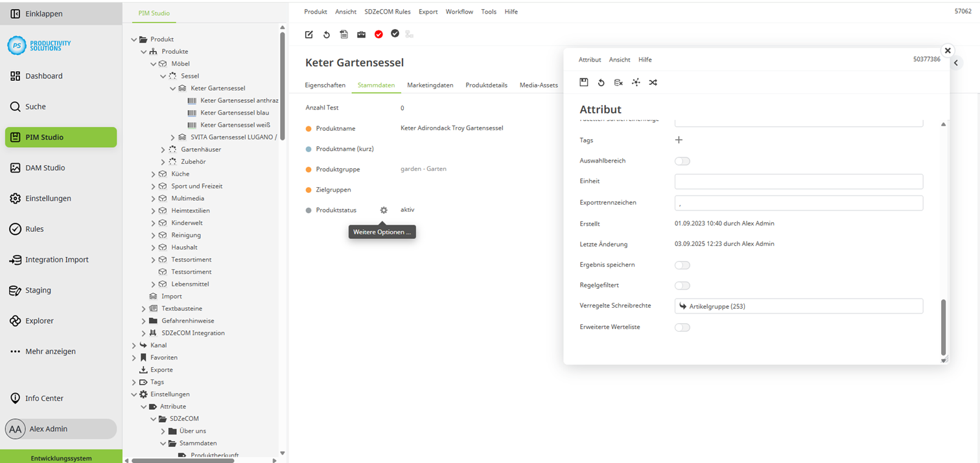Click the Einheit input field
980x463 pixels.
[x=799, y=182]
